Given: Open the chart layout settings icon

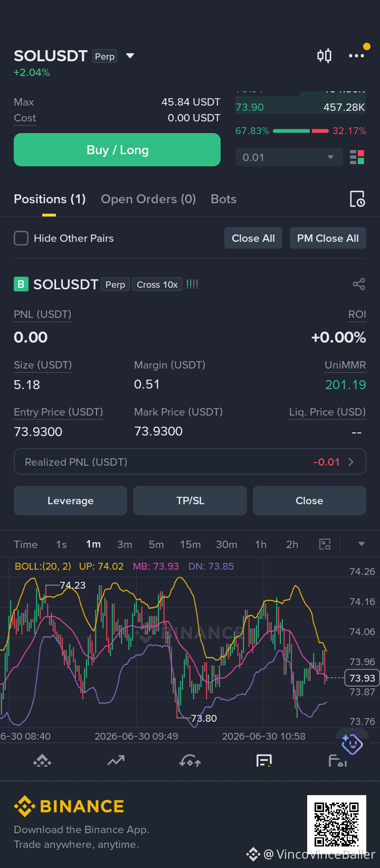Looking at the screenshot, I should pyautogui.click(x=325, y=544).
